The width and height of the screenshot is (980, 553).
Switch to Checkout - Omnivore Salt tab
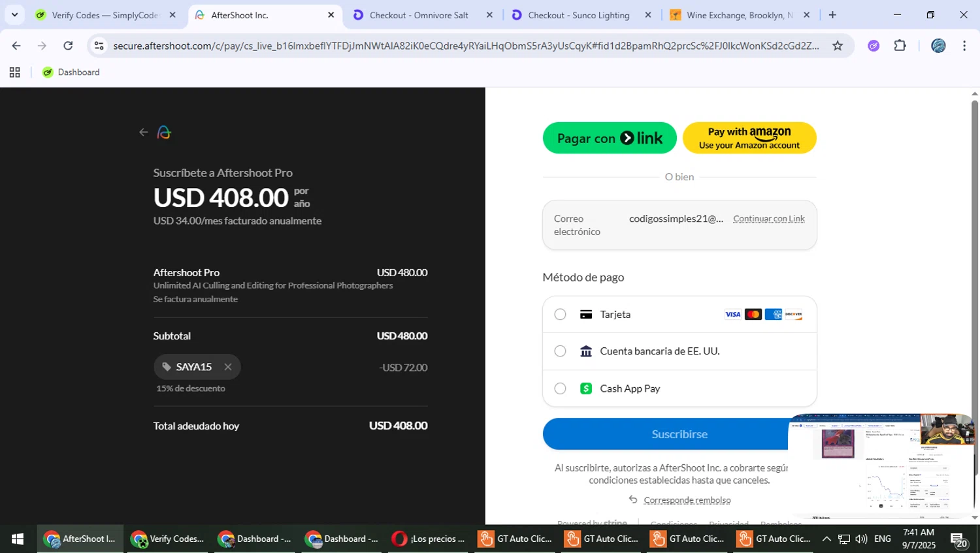tap(419, 15)
